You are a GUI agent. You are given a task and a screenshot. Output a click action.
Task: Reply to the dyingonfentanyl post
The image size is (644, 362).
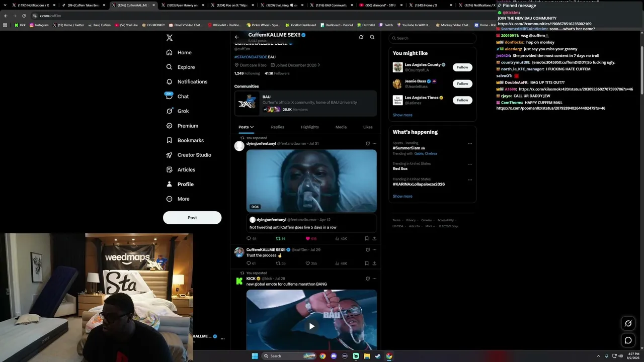click(251, 238)
